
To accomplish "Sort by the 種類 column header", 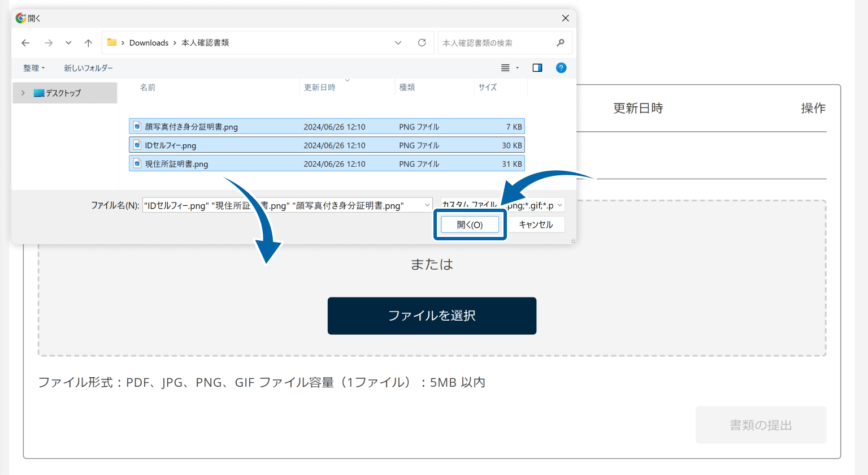I will pos(407,87).
